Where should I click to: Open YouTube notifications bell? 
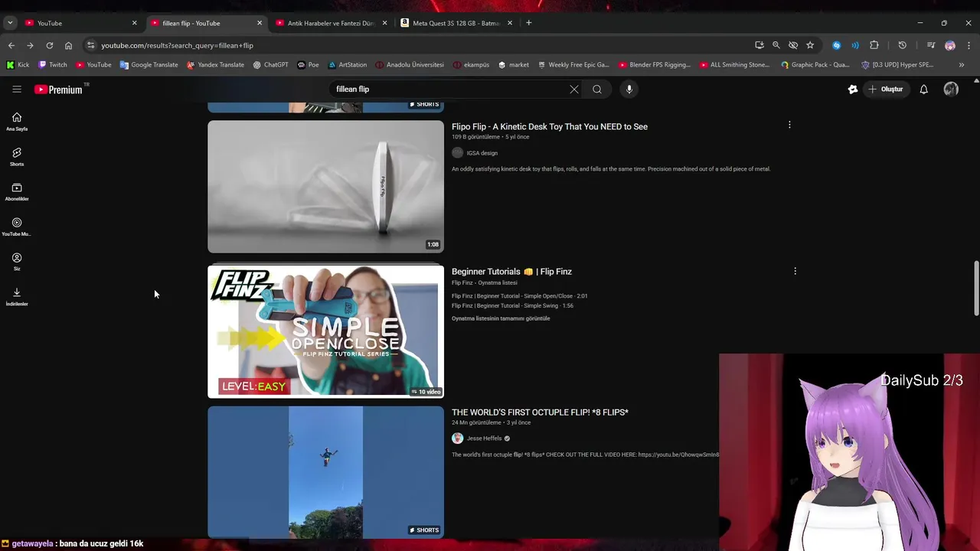[924, 90]
